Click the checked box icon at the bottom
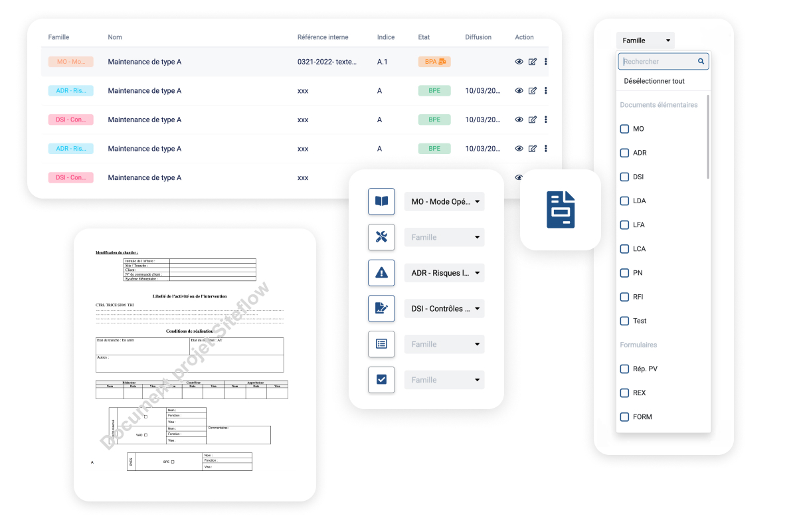799x532 pixels. click(381, 379)
